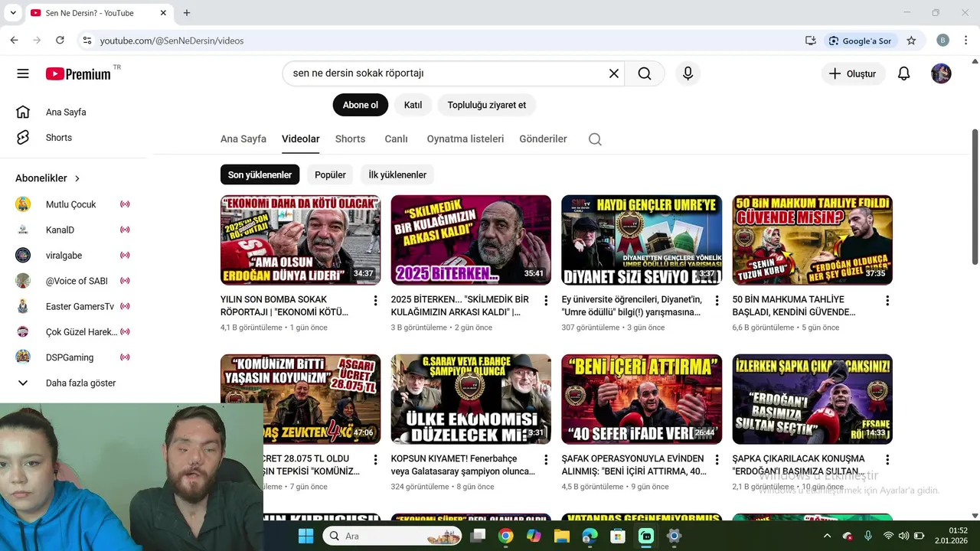Screen dimensions: 980x551
Task: Play HAYDİ GENÇLER UMRE'YE thumbnail
Action: [642, 240]
